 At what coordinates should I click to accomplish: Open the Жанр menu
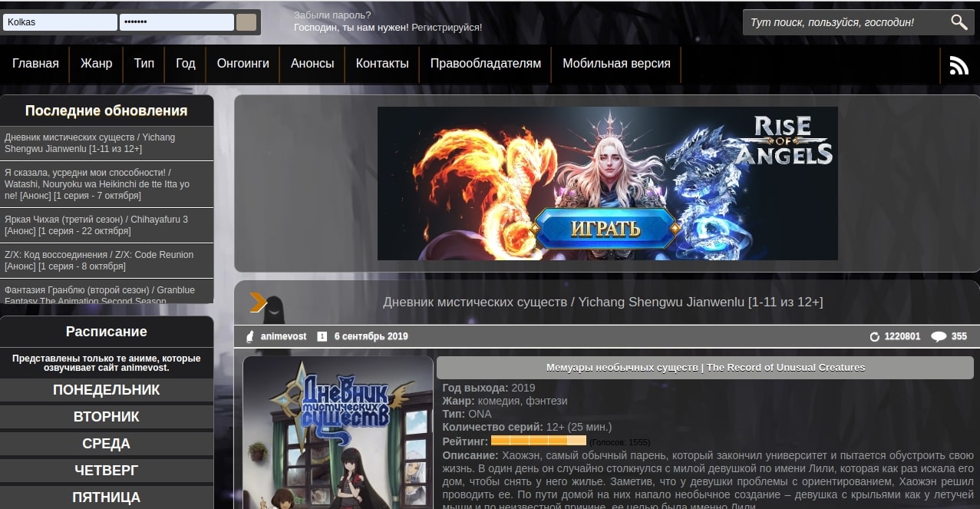pos(96,64)
